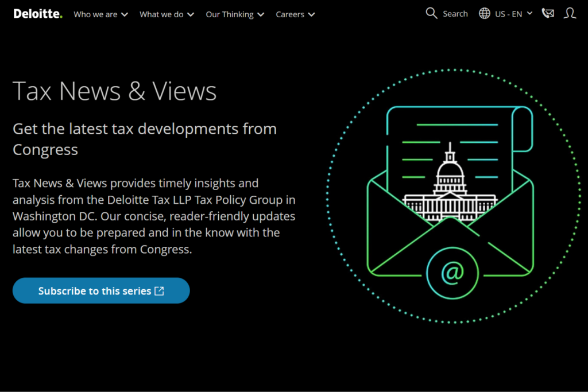
Task: Expand the Our Thinking chevron
Action: pos(261,14)
